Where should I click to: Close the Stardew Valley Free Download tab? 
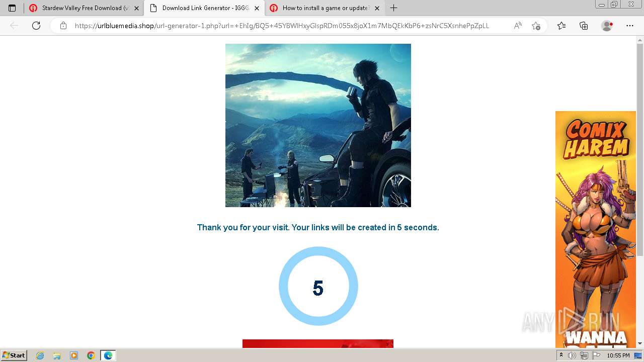click(x=136, y=8)
